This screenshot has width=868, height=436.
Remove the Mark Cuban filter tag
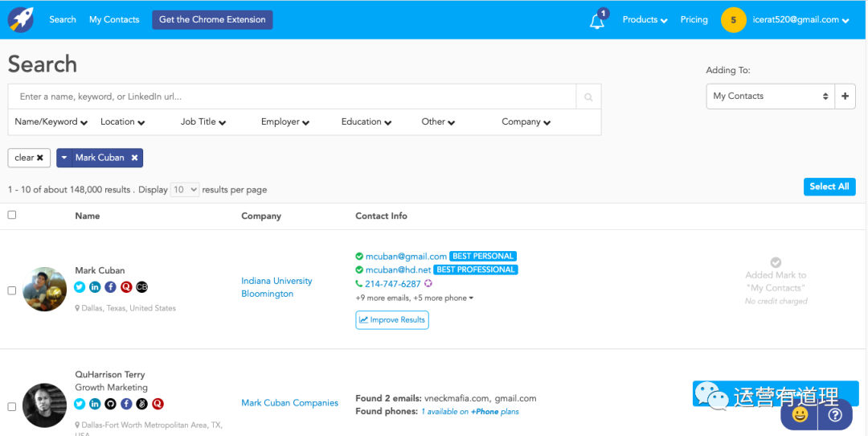[x=134, y=158]
